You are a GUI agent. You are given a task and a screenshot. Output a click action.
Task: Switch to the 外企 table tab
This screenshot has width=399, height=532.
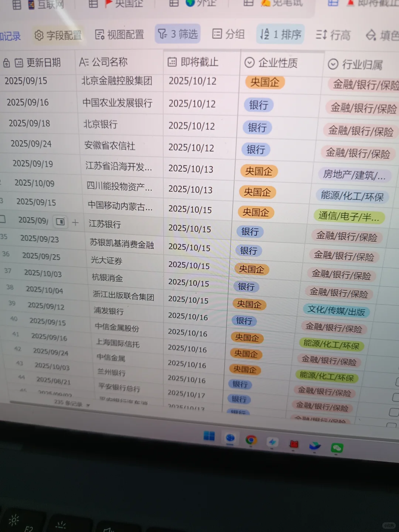[192, 3]
